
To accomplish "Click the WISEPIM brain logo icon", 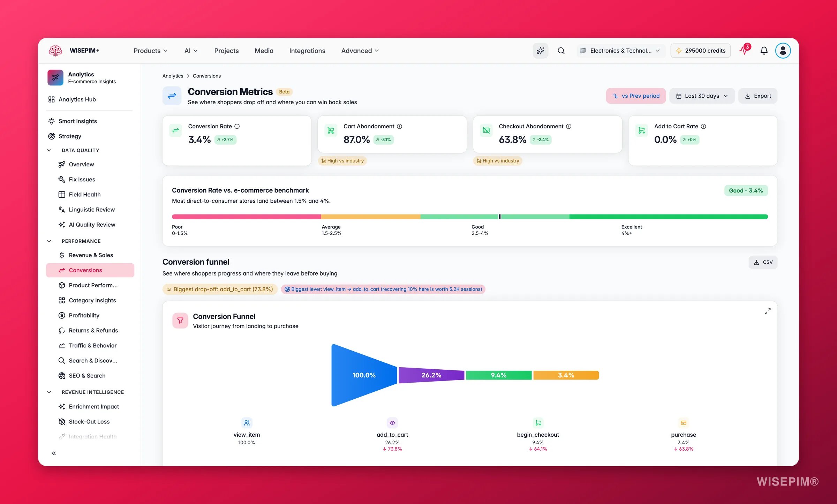I will [55, 51].
